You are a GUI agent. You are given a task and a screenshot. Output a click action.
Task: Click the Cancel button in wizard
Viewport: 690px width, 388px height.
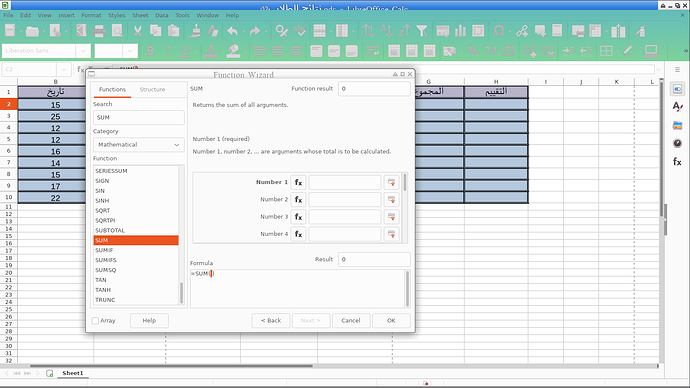[351, 321]
